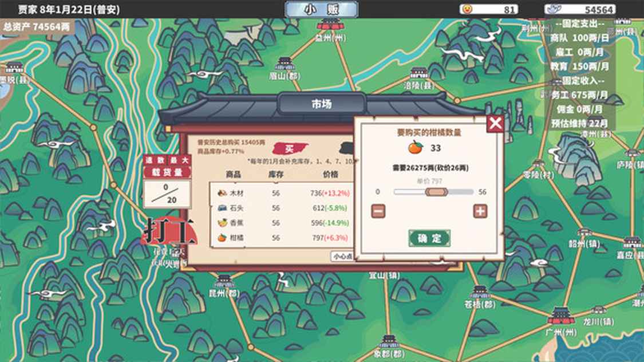Click the 0/20 cargo counter
Viewport: 644px width, 362px height.
[167, 194]
